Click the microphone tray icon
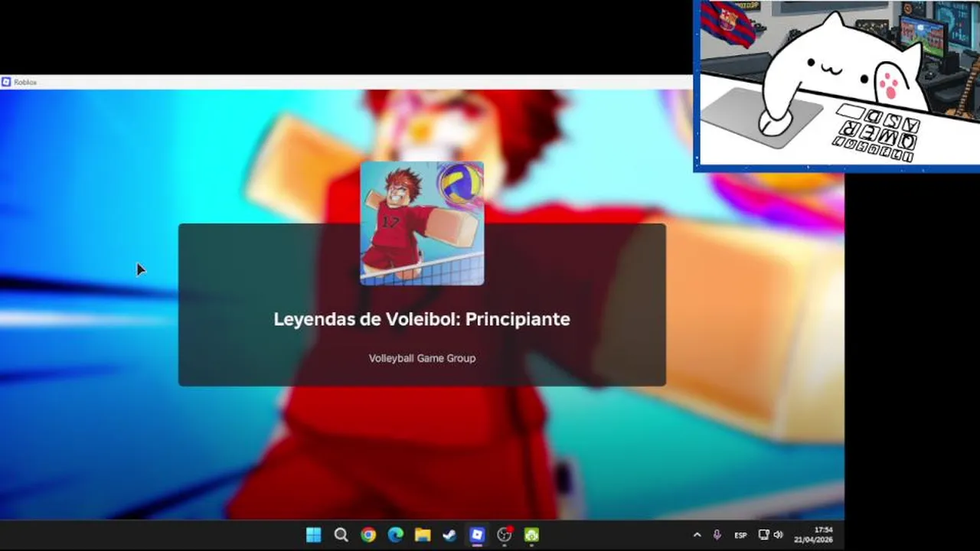This screenshot has height=551, width=980. 717,535
